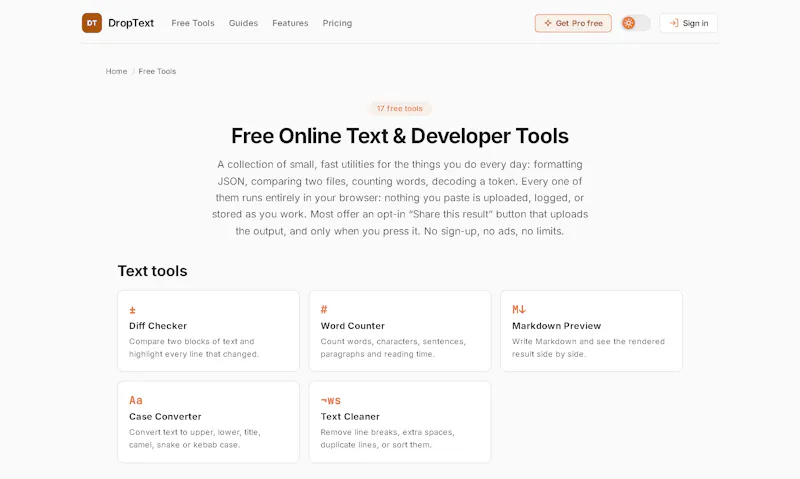Screen dimensions: 800x479
Task: Click the Markdown Preview M-arrow icon
Action: [x=519, y=310]
